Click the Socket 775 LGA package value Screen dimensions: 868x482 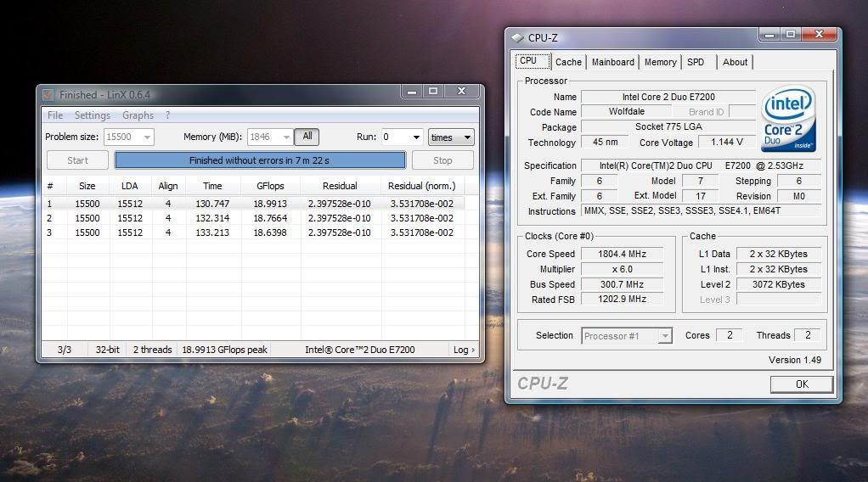[668, 126]
